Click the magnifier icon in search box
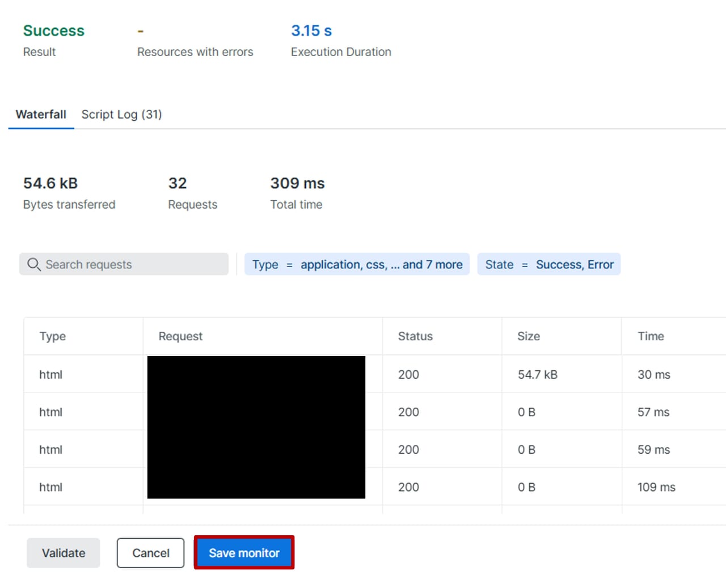This screenshot has height=588, width=726. tap(33, 264)
